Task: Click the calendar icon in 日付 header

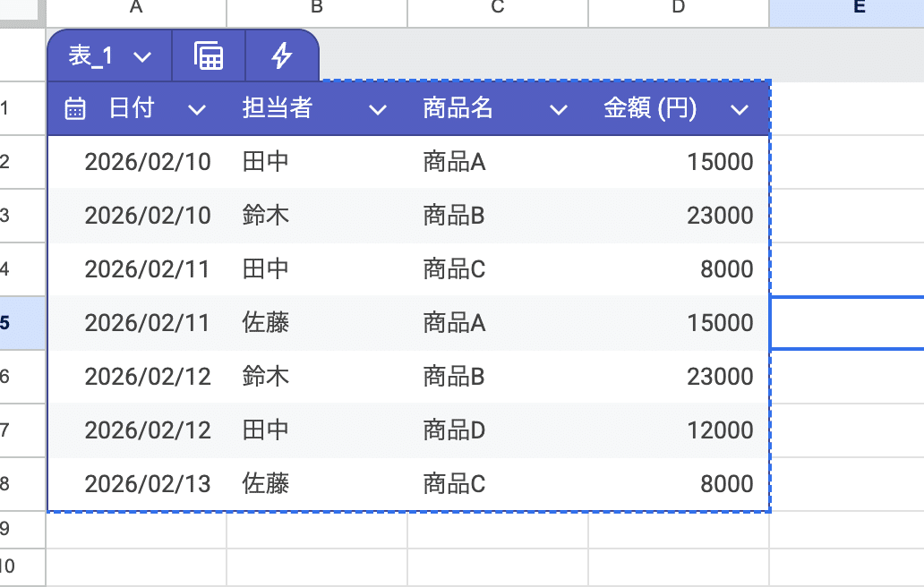Action: coord(75,109)
